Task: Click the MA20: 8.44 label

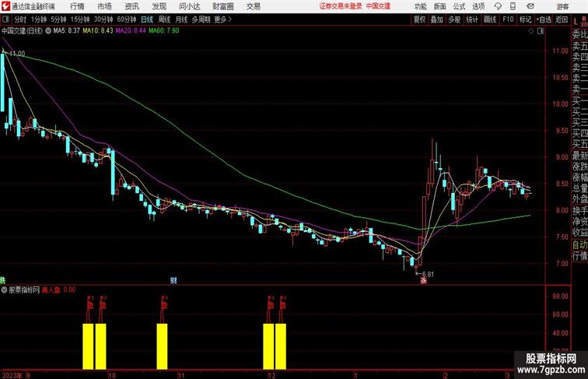Action: [x=131, y=31]
